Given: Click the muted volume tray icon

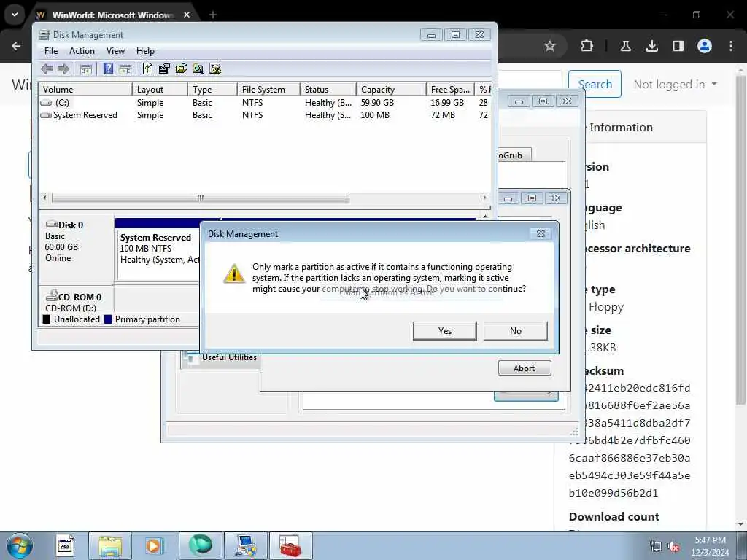Looking at the screenshot, I should click(x=673, y=547).
